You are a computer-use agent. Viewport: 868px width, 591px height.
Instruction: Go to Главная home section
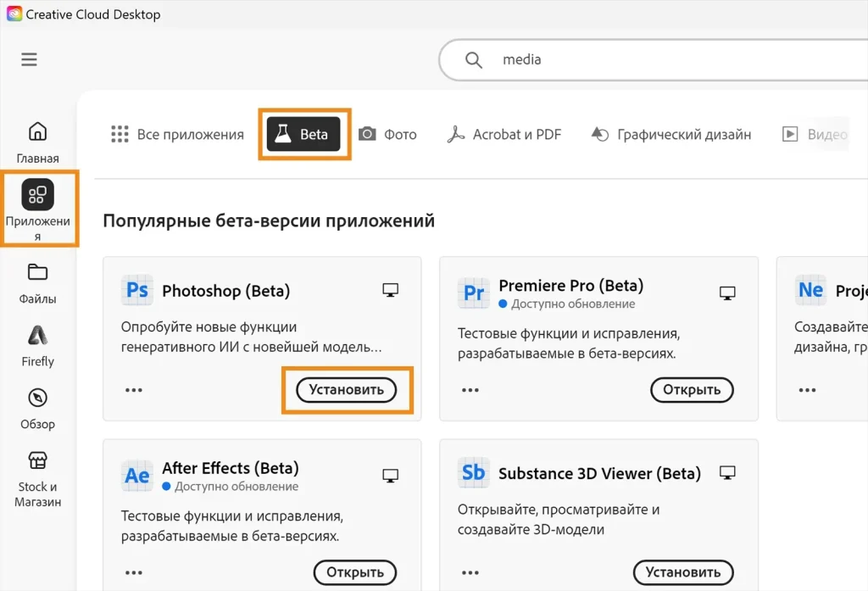37,142
